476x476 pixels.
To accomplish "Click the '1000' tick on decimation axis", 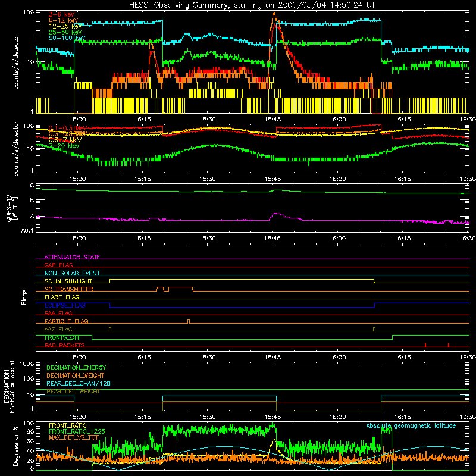I will click(27, 364).
